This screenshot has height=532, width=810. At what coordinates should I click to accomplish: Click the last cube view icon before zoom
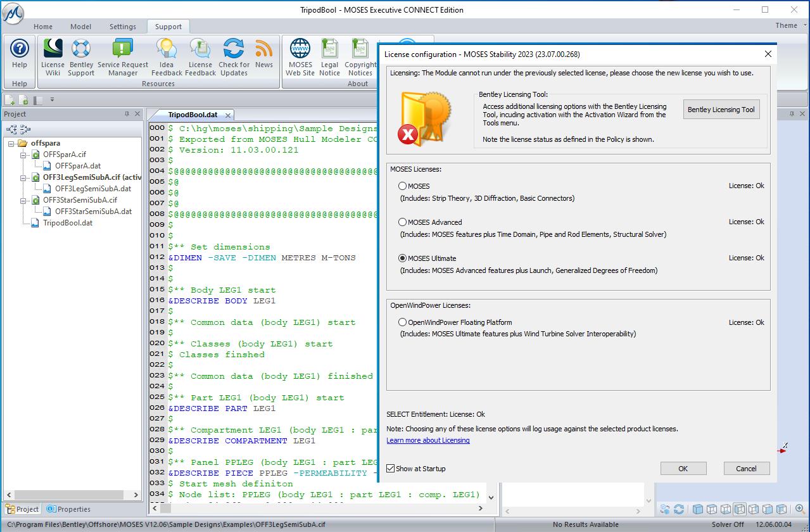pyautogui.click(x=782, y=509)
